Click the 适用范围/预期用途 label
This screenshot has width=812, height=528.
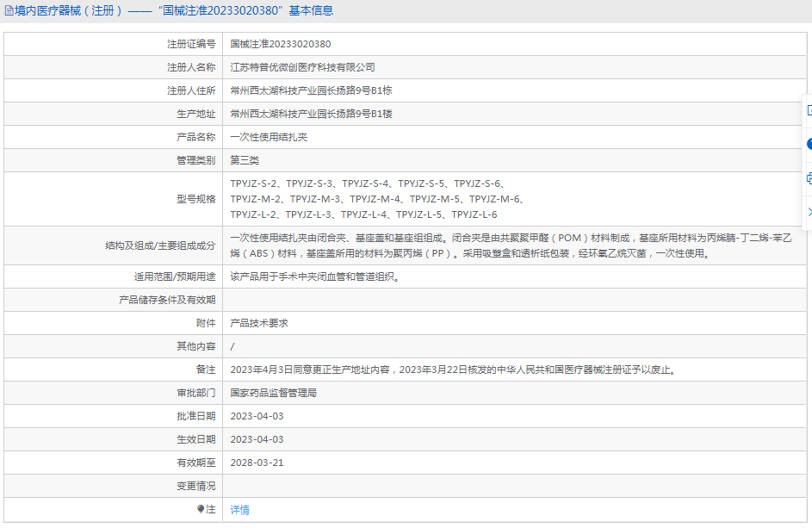[x=175, y=276]
